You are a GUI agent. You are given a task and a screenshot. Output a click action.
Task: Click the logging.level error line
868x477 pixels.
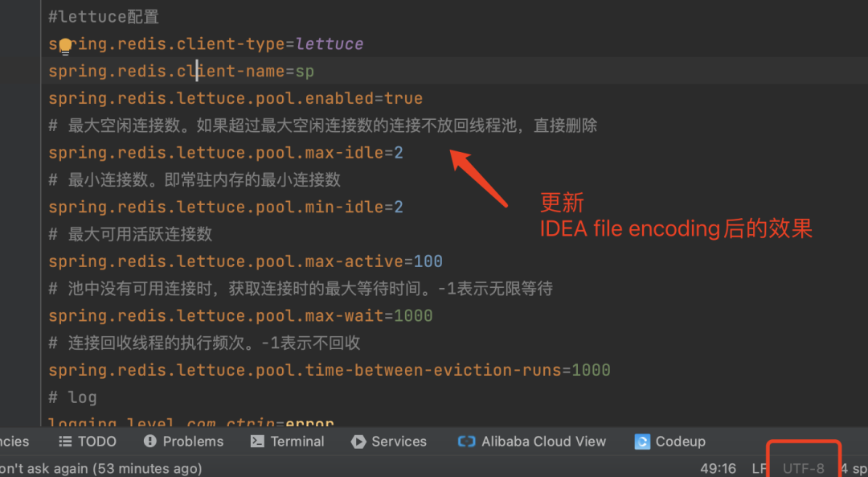pos(191,422)
